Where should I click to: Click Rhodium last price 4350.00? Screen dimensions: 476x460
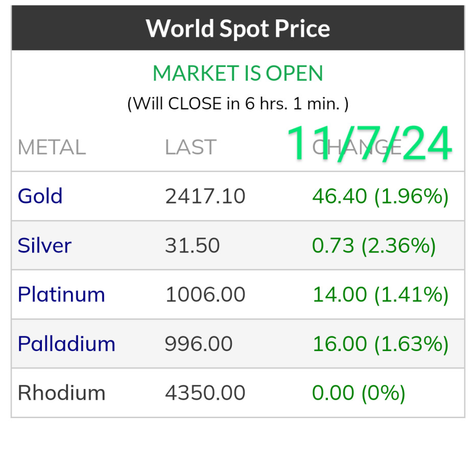tap(205, 393)
